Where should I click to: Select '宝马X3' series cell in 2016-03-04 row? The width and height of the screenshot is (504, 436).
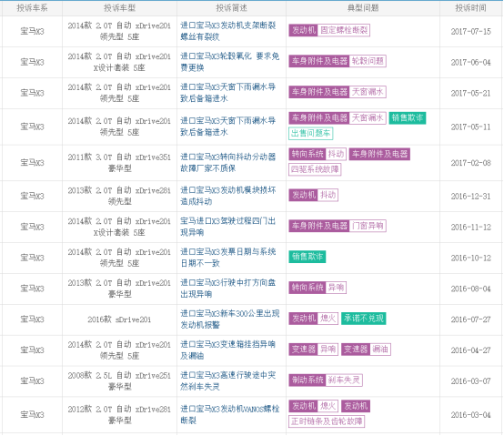tap(32, 415)
